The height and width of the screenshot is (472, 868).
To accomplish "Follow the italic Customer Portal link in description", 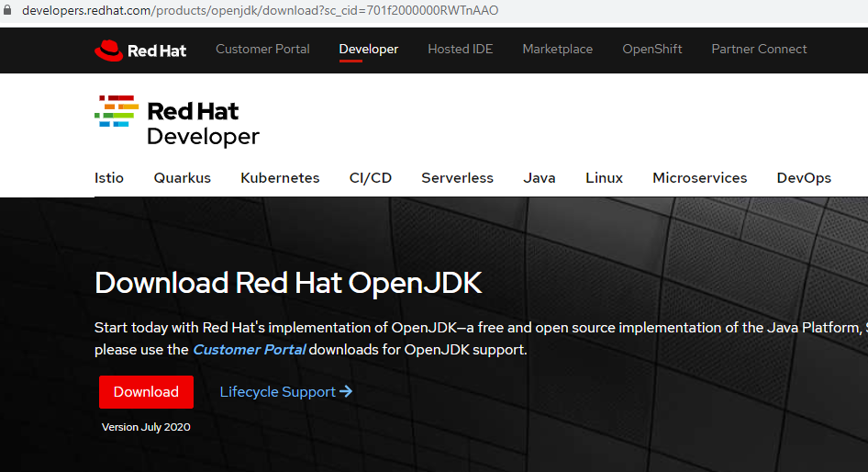I will click(249, 350).
